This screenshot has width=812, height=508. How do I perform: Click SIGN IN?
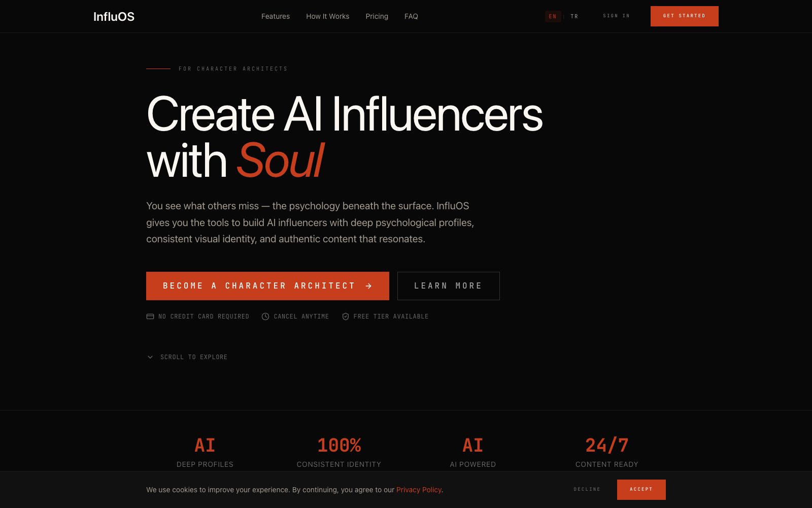pos(616,16)
